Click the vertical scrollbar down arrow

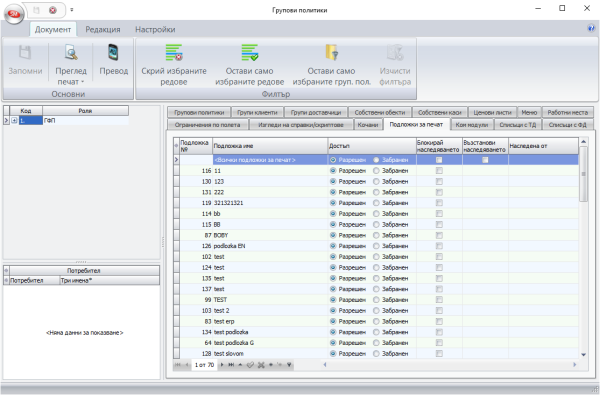click(x=583, y=355)
